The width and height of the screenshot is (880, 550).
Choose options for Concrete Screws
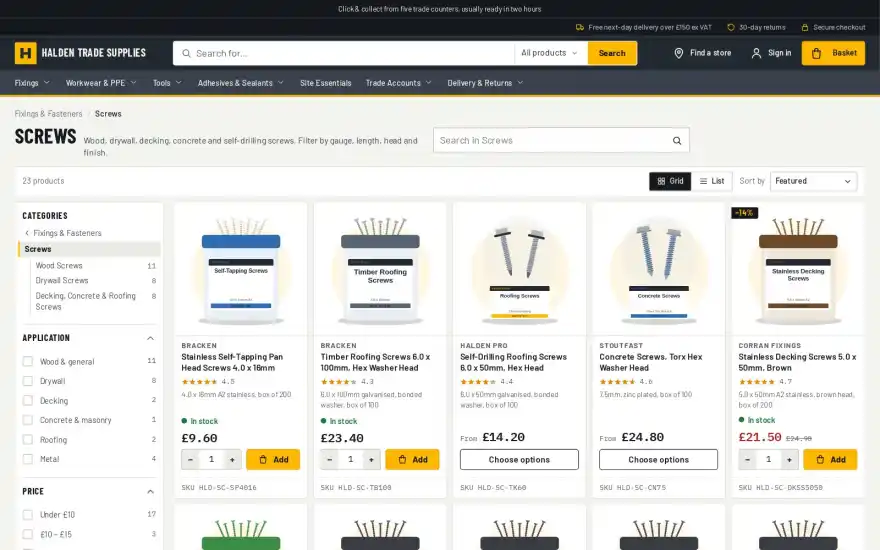point(658,460)
